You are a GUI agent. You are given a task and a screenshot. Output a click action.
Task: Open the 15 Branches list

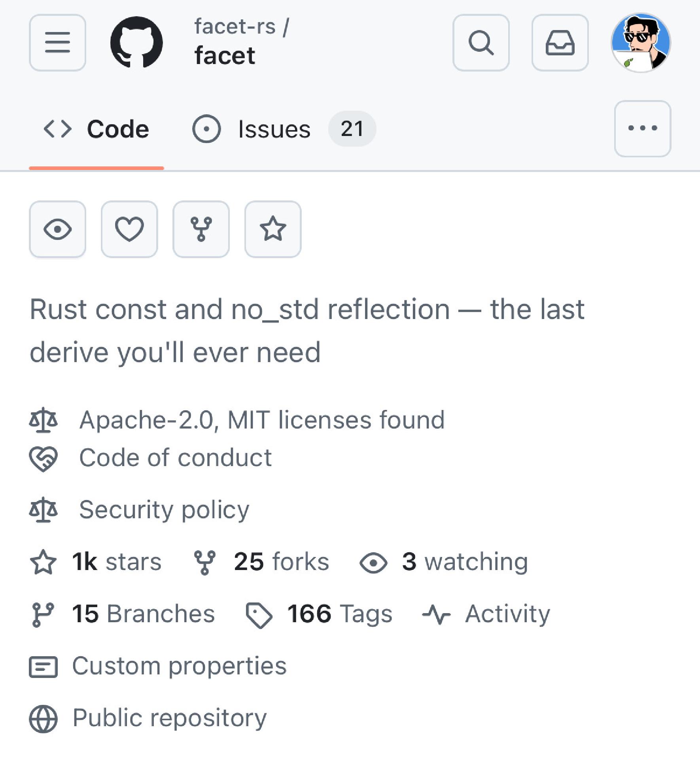tap(143, 614)
